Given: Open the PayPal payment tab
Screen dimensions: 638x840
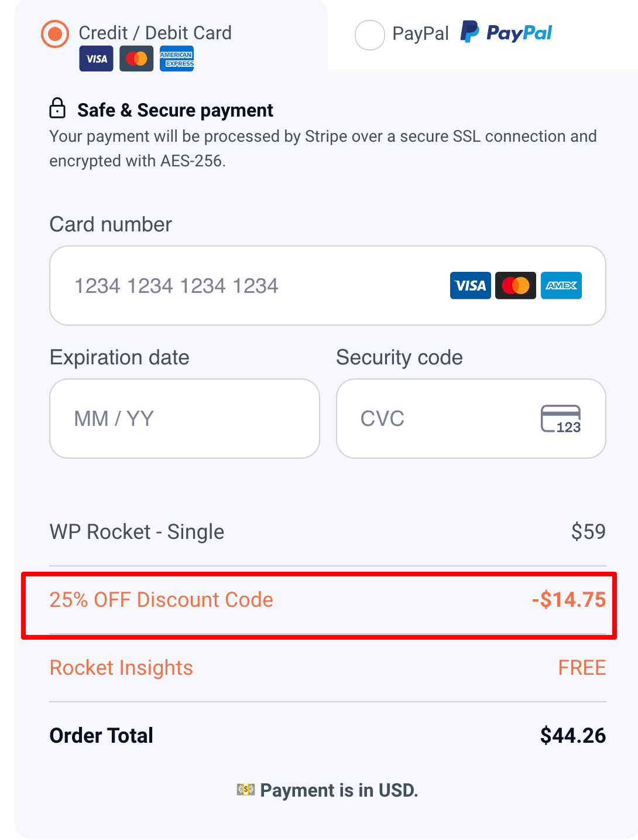Looking at the screenshot, I should [x=420, y=34].
